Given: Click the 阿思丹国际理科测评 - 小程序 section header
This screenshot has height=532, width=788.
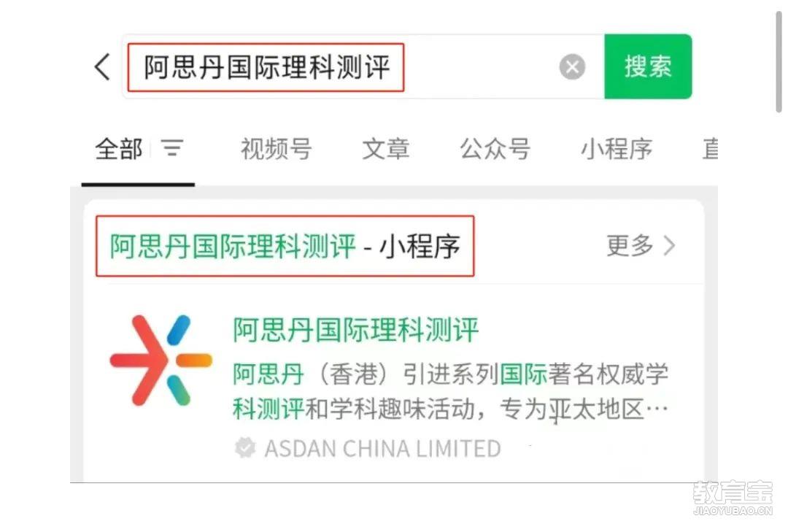Looking at the screenshot, I should 285,246.
